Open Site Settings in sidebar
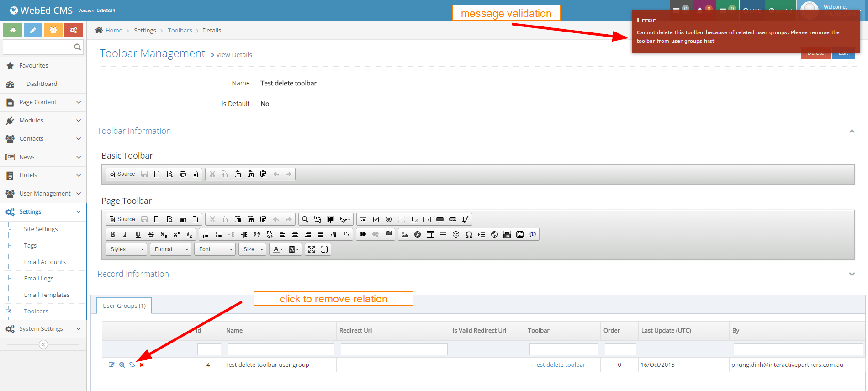Image resolution: width=868 pixels, height=391 pixels. [41, 229]
